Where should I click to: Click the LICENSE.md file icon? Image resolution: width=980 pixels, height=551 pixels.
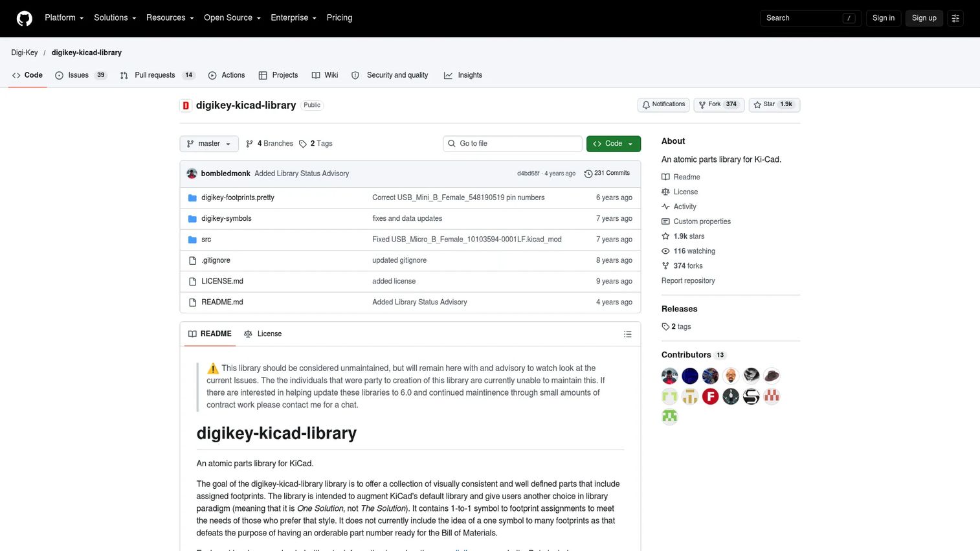pos(192,281)
